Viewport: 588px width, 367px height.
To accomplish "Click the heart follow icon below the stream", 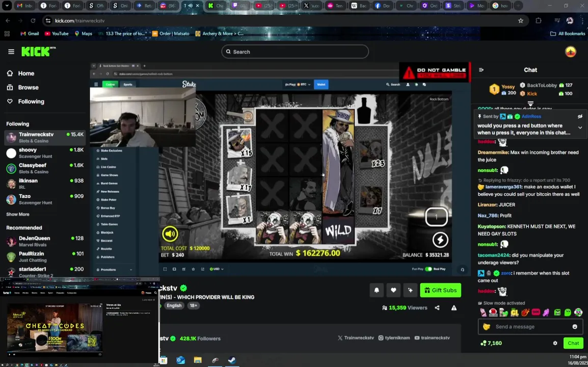I will pos(393,290).
